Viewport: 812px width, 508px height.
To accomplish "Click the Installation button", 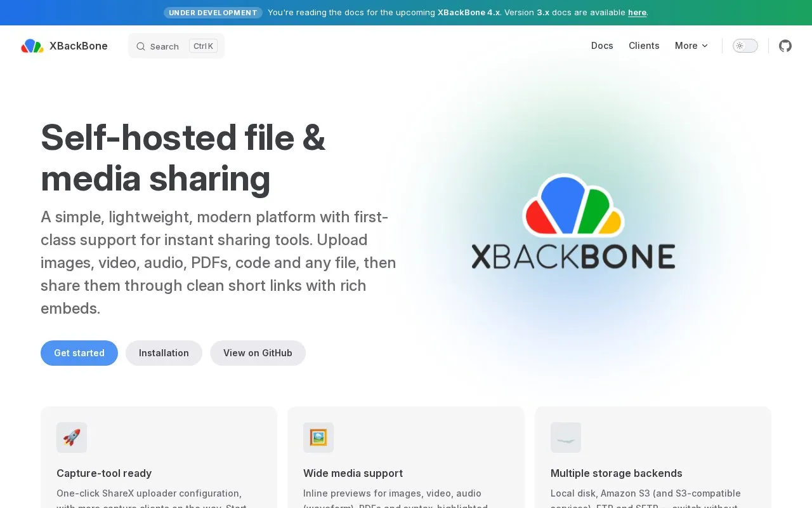I will (164, 353).
